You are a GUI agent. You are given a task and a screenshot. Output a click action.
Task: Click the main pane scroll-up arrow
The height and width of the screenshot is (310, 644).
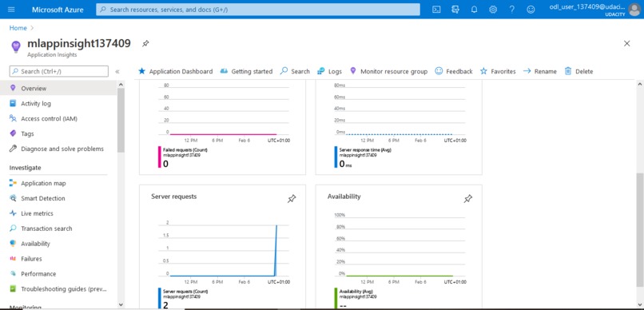640,84
